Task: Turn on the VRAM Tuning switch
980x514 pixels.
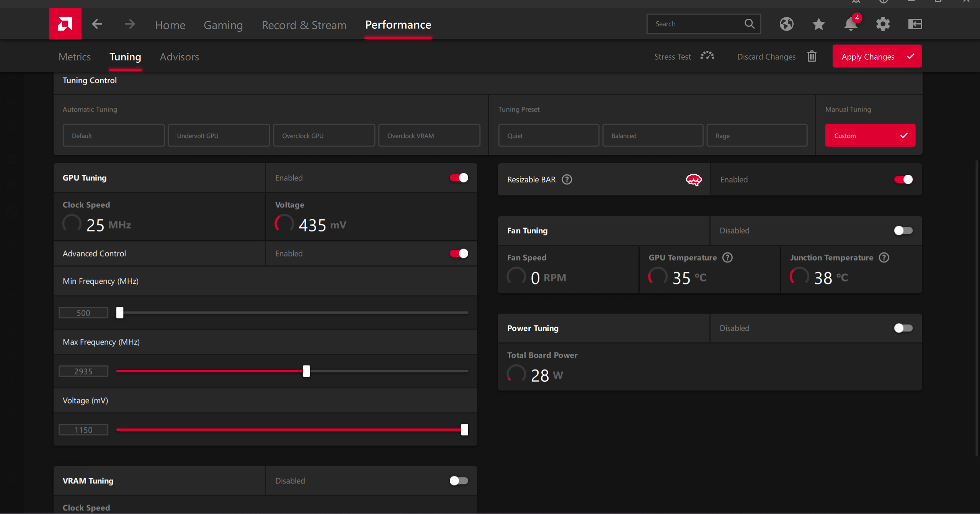Action: pyautogui.click(x=459, y=481)
